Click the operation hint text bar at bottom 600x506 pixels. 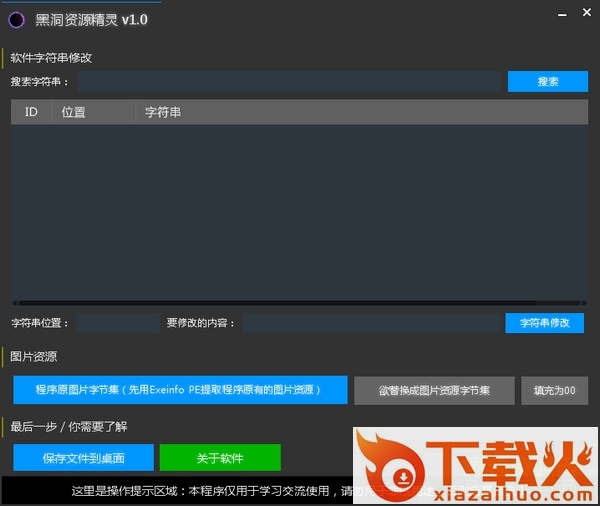(x=200, y=491)
